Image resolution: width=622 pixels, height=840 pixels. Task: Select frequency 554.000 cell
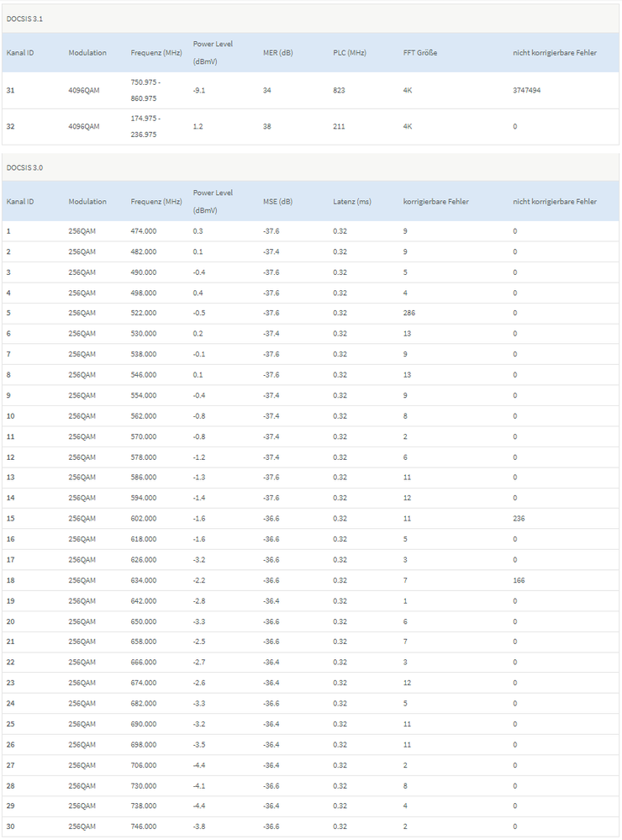144,395
